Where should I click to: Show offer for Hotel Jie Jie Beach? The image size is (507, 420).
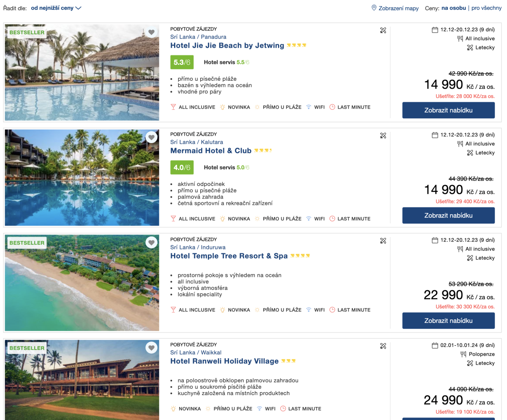click(448, 110)
